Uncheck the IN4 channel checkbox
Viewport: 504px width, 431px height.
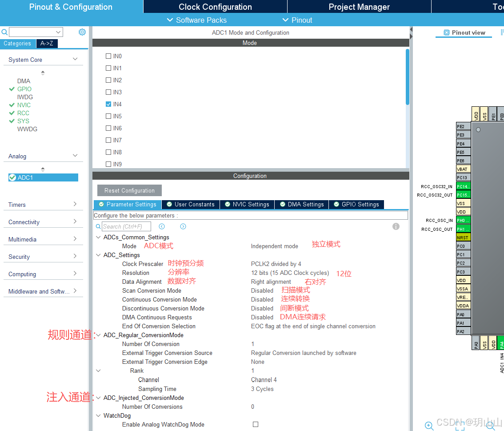pos(108,104)
